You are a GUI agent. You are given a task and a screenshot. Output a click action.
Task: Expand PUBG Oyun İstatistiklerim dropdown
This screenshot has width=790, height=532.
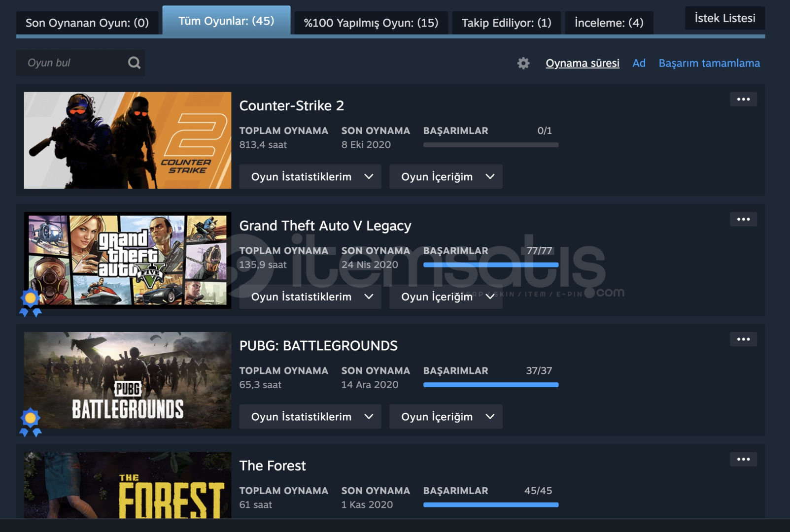click(x=310, y=416)
